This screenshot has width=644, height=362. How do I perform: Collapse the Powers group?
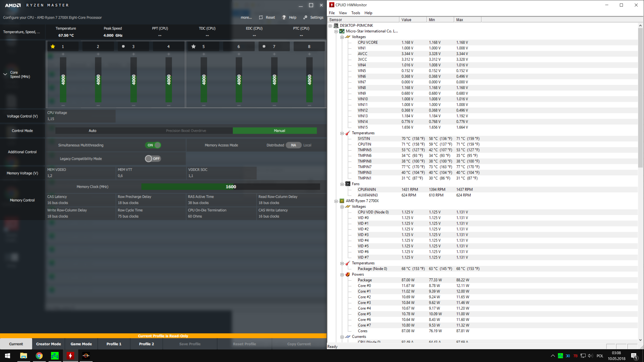click(342, 275)
